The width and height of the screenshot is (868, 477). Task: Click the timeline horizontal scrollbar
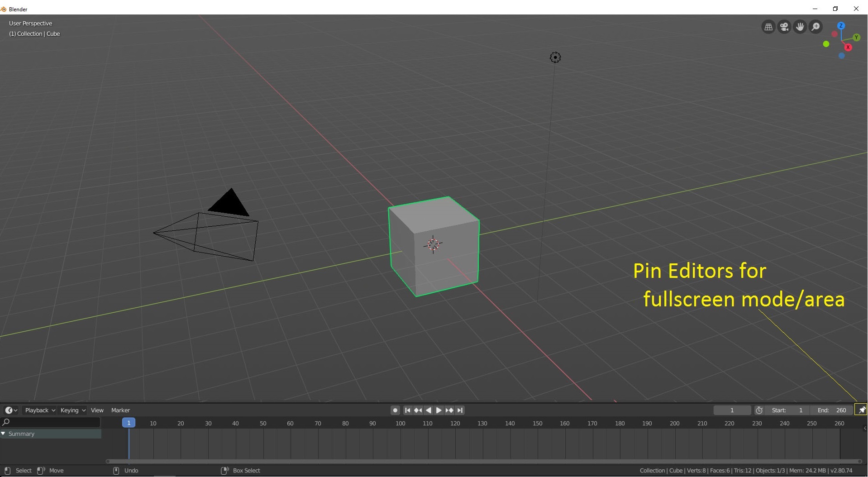pyautogui.click(x=483, y=462)
